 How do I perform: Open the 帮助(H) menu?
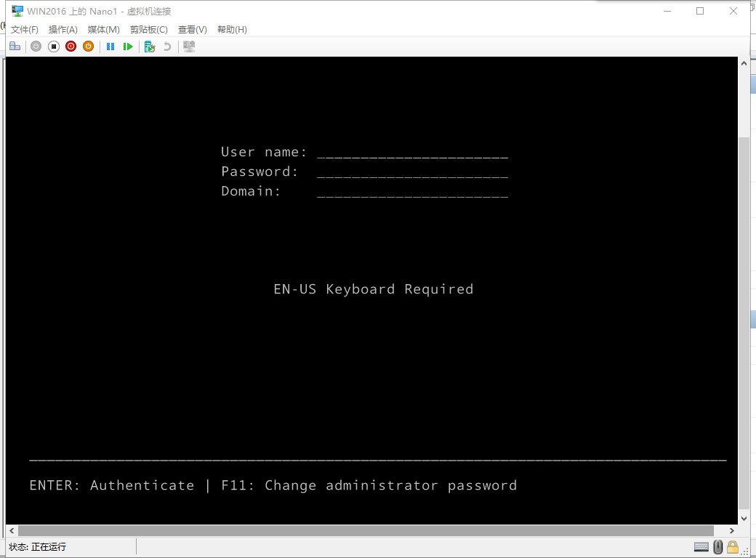232,29
